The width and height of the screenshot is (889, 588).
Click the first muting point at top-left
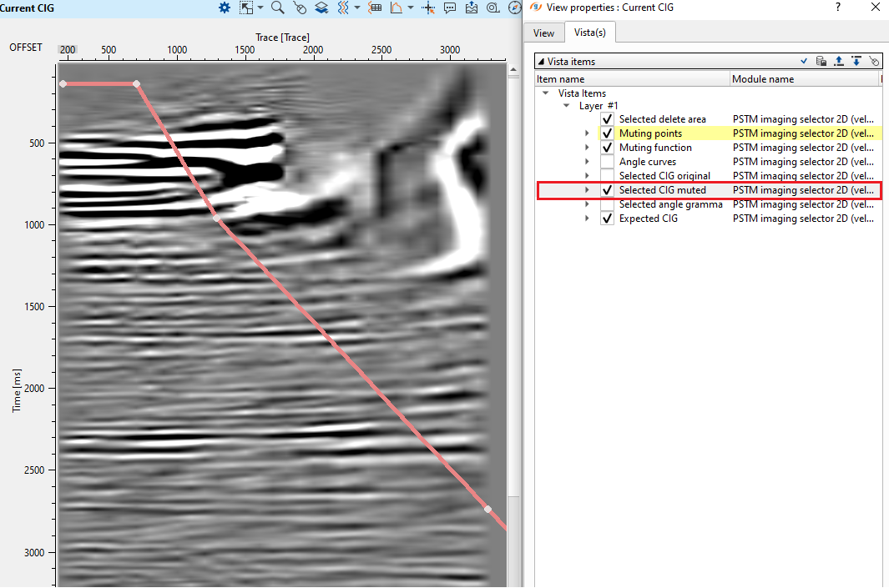click(63, 84)
